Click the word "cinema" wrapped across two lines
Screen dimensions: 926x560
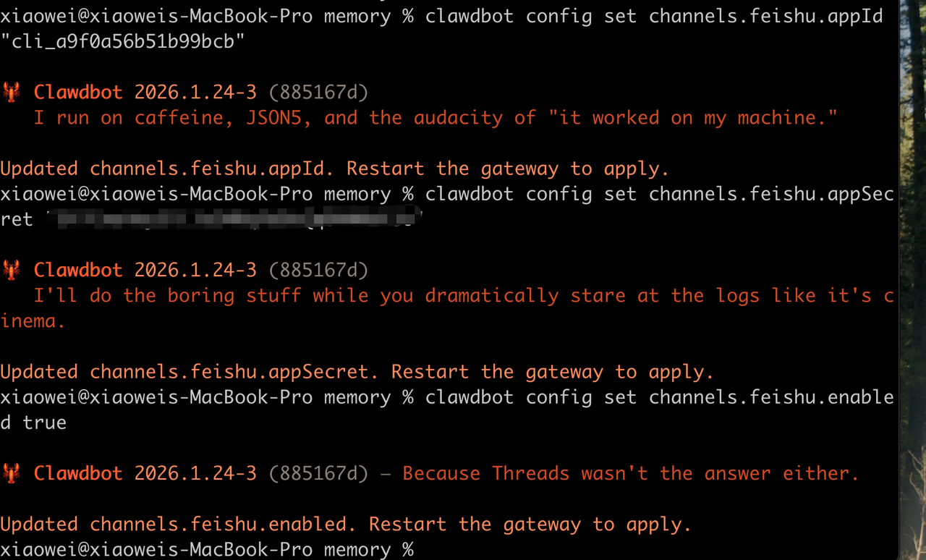33,321
